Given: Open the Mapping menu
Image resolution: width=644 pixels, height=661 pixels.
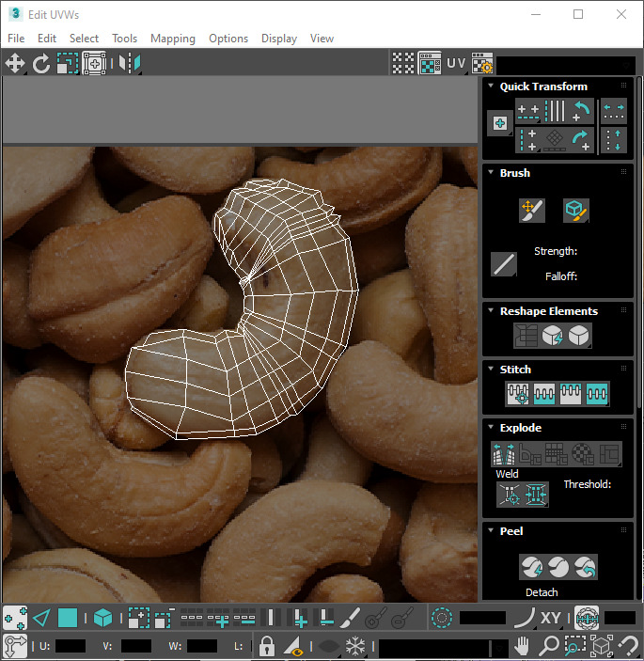Looking at the screenshot, I should [173, 39].
